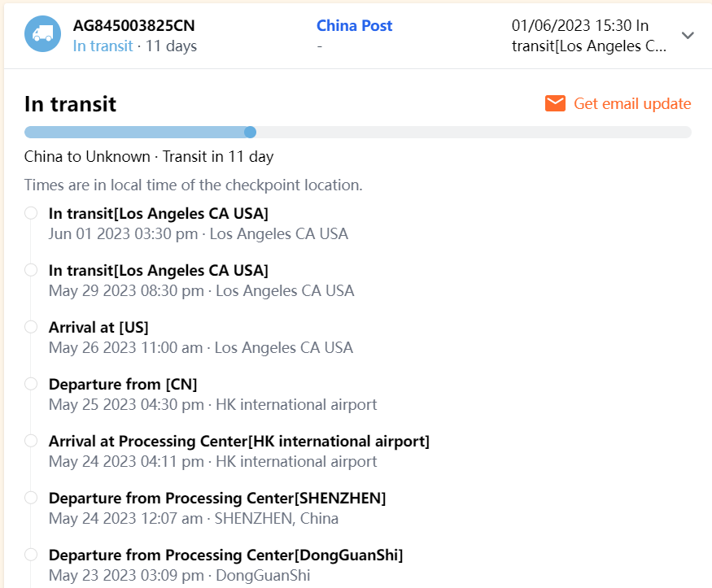This screenshot has width=712, height=588.
Task: Click the orange envelope email icon
Action: pos(555,103)
